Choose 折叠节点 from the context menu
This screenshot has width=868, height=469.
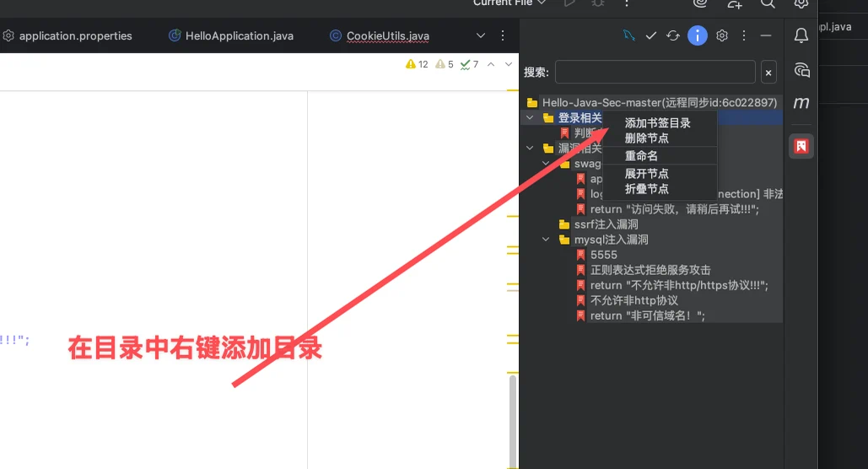646,190
